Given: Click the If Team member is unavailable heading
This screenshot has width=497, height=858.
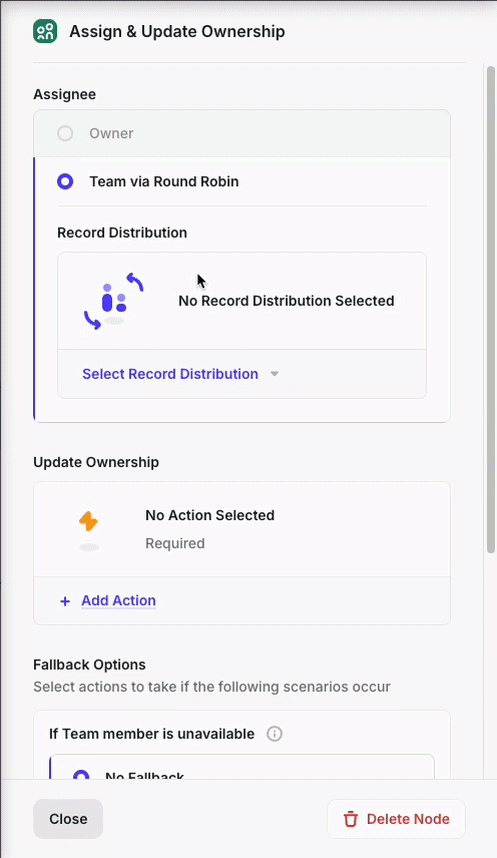Looking at the screenshot, I should 152,734.
